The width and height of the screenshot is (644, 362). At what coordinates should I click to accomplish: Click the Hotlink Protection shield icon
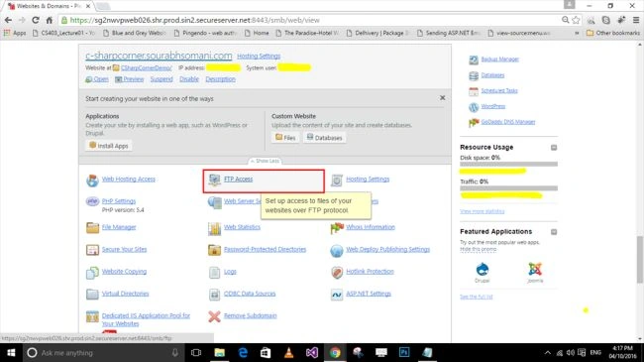337,273
